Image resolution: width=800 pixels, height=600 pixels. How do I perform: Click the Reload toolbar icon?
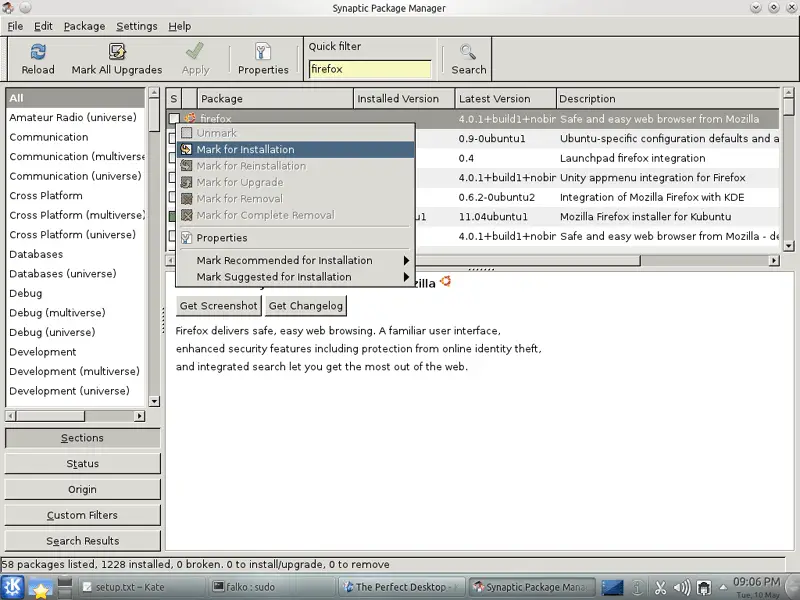(x=38, y=52)
